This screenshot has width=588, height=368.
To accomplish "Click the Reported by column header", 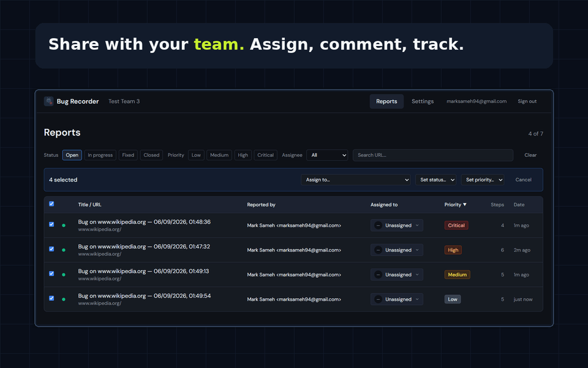I will 261,205.
